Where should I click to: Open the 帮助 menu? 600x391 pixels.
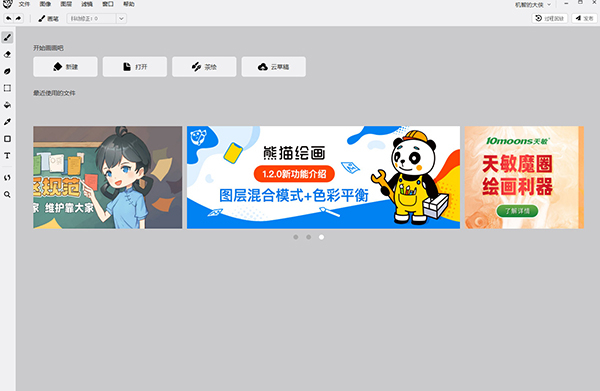pyautogui.click(x=129, y=4)
